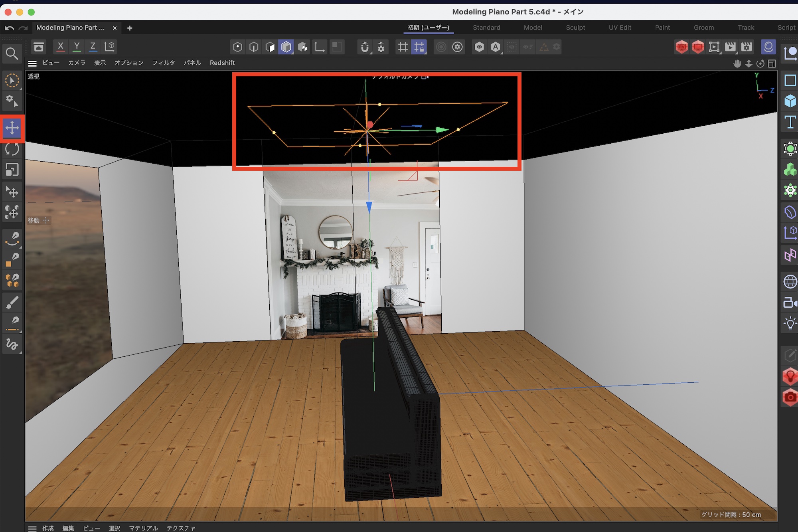Add a Cube primitive object
Viewport: 798px width, 532px height.
tap(790, 101)
